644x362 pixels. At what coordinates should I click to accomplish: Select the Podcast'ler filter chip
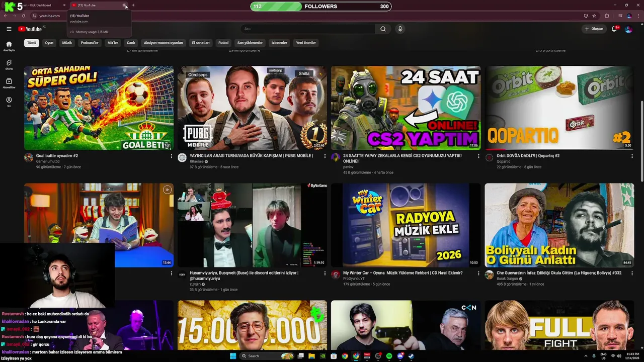(90, 43)
